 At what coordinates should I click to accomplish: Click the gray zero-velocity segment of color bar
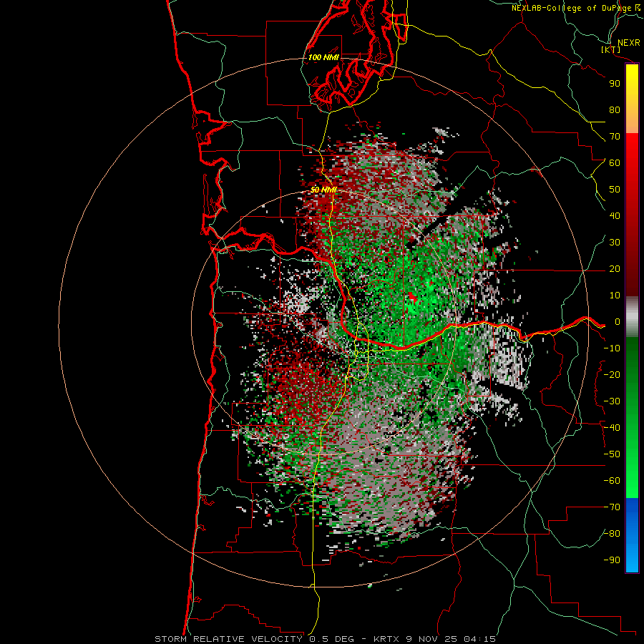[x=632, y=317]
